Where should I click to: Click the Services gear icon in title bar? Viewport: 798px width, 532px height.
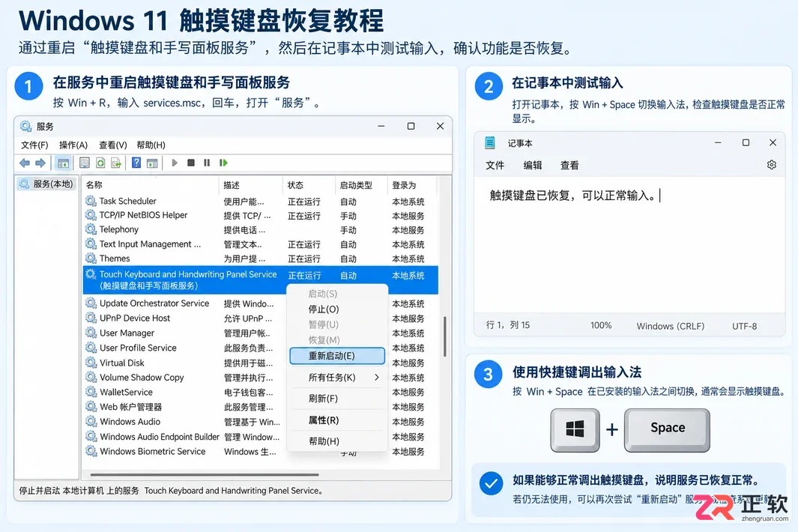[26, 126]
